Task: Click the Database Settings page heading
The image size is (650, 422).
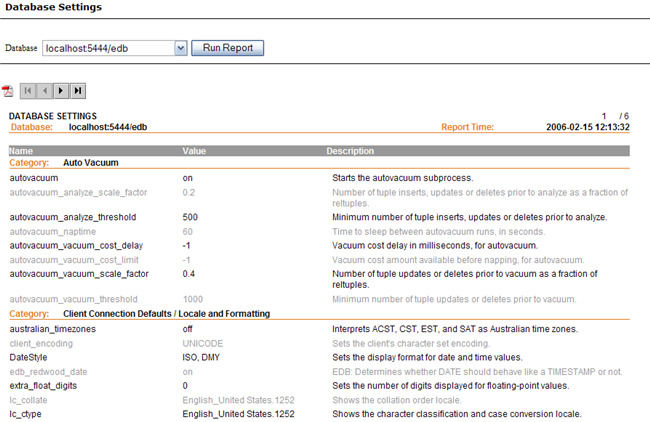Action: click(x=53, y=7)
